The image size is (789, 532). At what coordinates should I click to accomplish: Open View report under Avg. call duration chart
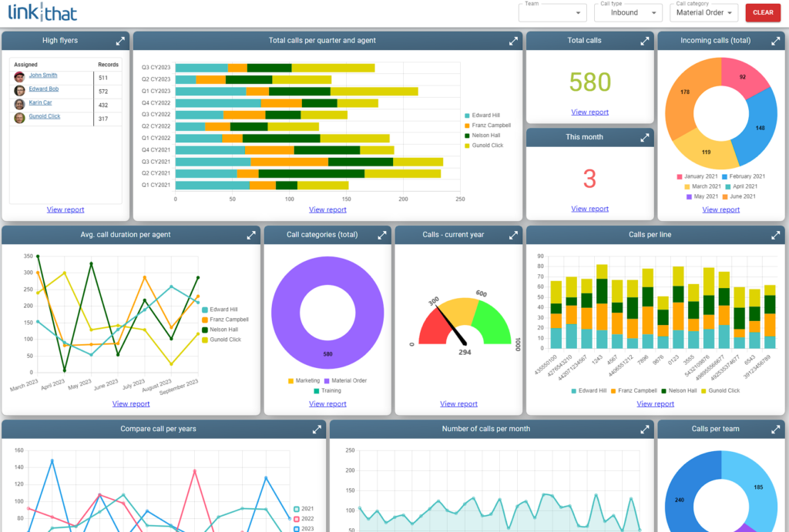point(131,403)
